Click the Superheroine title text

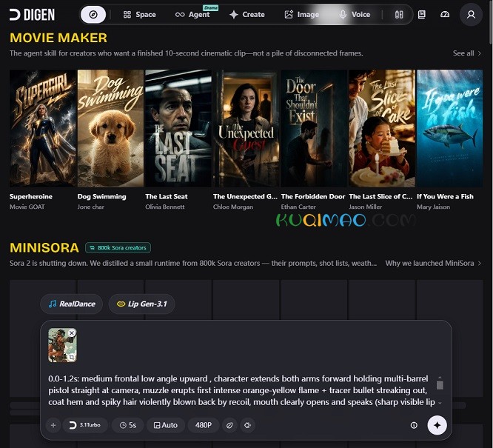(x=31, y=196)
